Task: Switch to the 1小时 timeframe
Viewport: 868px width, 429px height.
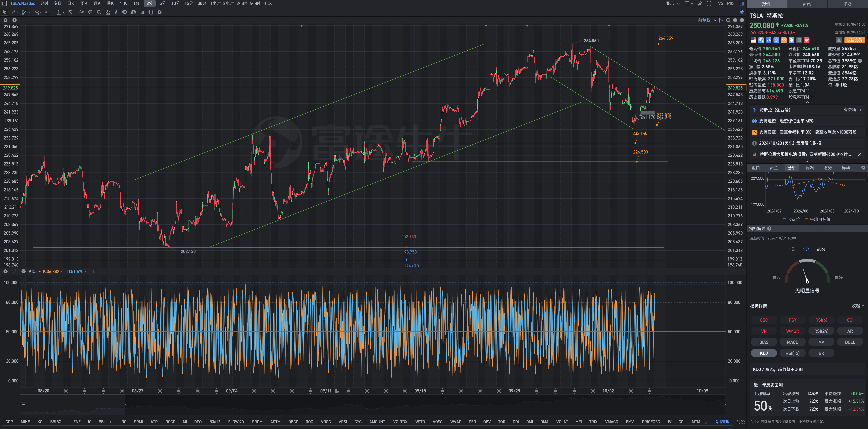Action: pyautogui.click(x=215, y=3)
